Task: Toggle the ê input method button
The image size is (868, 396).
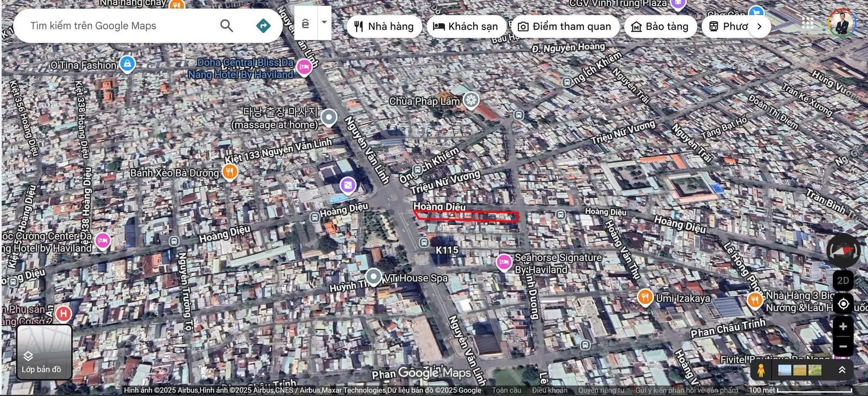Action: (x=305, y=23)
